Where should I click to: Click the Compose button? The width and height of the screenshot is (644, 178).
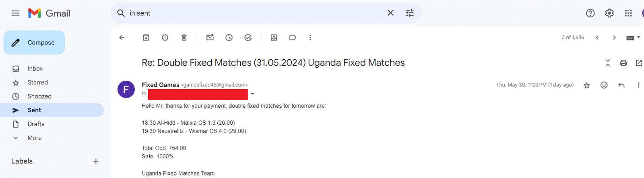pyautogui.click(x=34, y=42)
